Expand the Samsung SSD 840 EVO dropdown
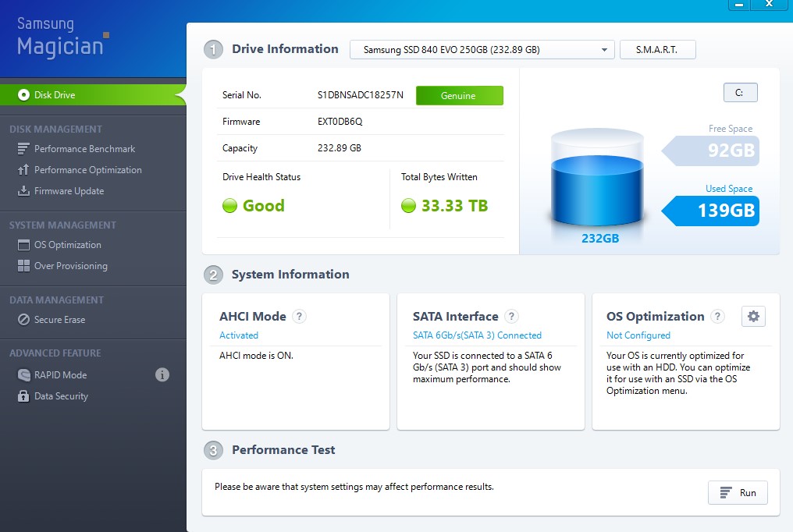 [x=604, y=50]
